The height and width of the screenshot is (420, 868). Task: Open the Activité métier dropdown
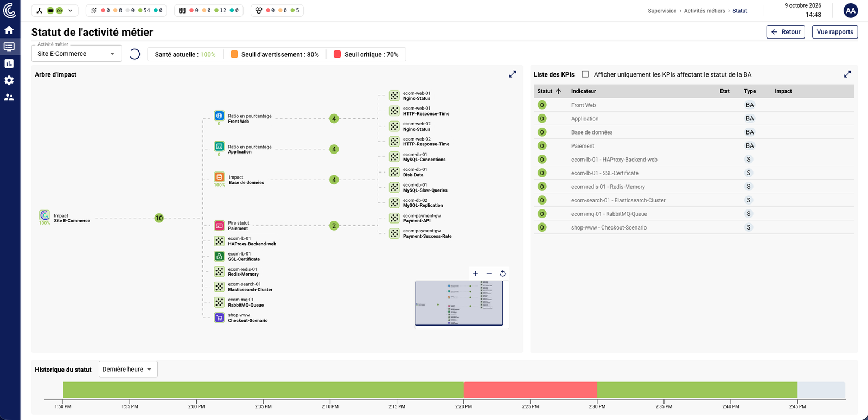(76, 54)
